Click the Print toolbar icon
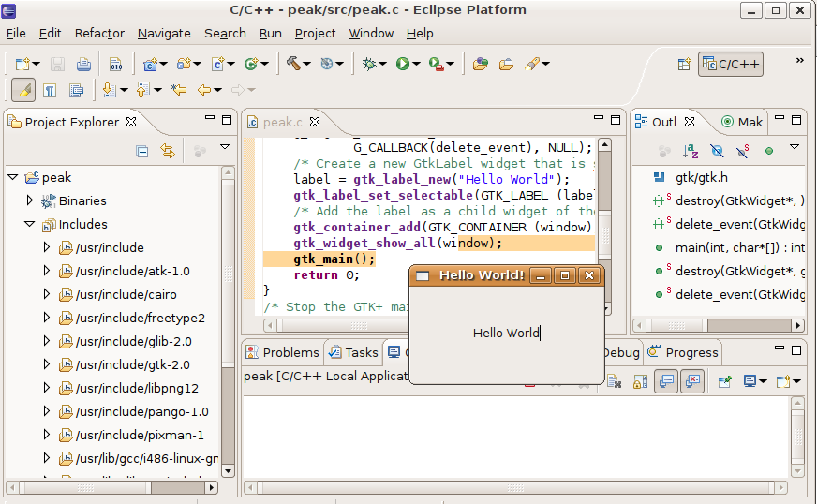Image resolution: width=817 pixels, height=504 pixels. point(83,64)
